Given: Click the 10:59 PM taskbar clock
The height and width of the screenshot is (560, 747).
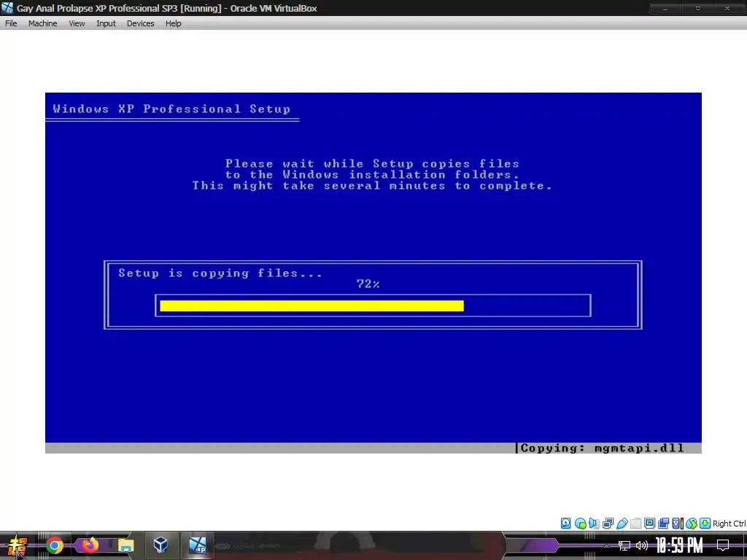Looking at the screenshot, I should click(679, 545).
